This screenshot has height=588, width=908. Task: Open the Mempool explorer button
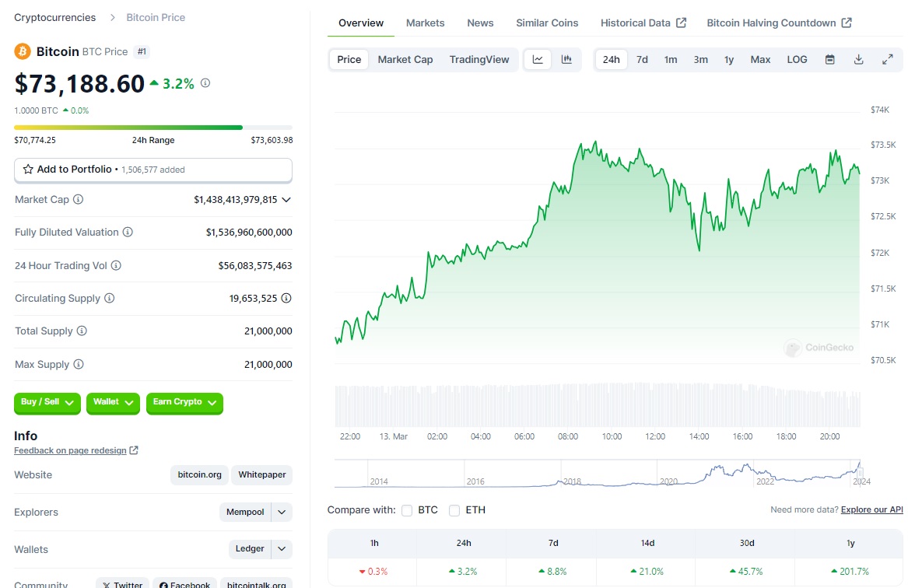click(245, 513)
